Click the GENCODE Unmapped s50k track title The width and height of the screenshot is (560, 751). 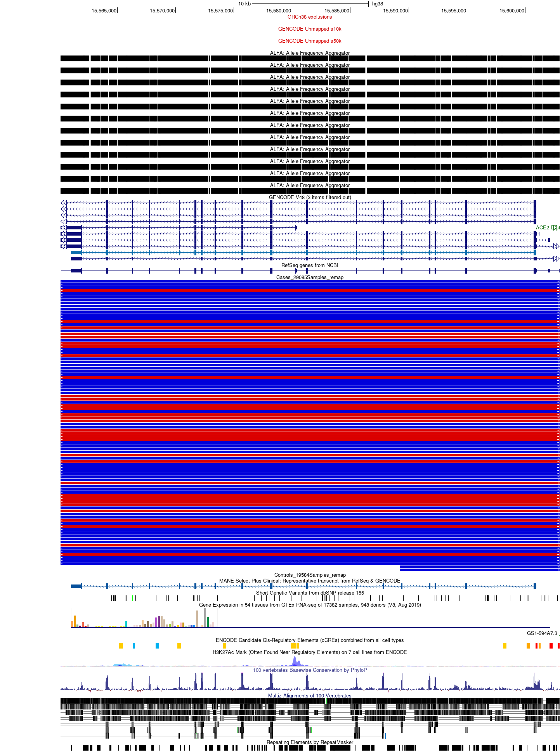pyautogui.click(x=309, y=41)
